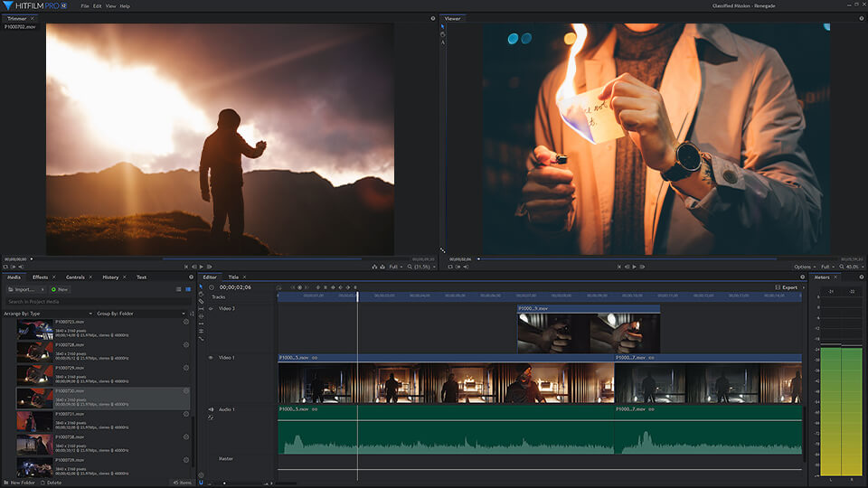Select the arrow Selection tool in the Editor toolbar
This screenshot has height=488, width=868.
pyautogui.click(x=201, y=286)
